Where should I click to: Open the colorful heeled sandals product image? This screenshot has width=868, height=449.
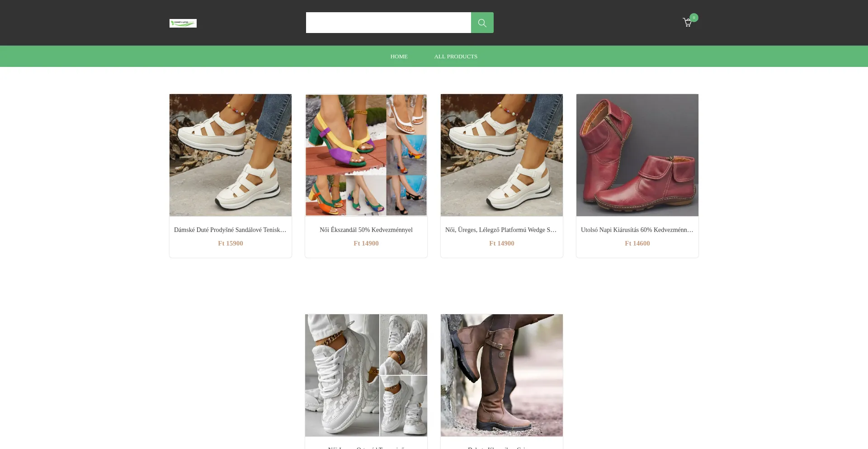[x=366, y=155]
